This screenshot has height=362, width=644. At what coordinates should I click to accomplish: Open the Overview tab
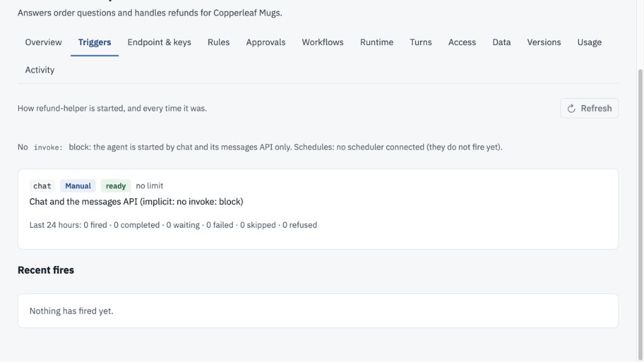(x=43, y=42)
